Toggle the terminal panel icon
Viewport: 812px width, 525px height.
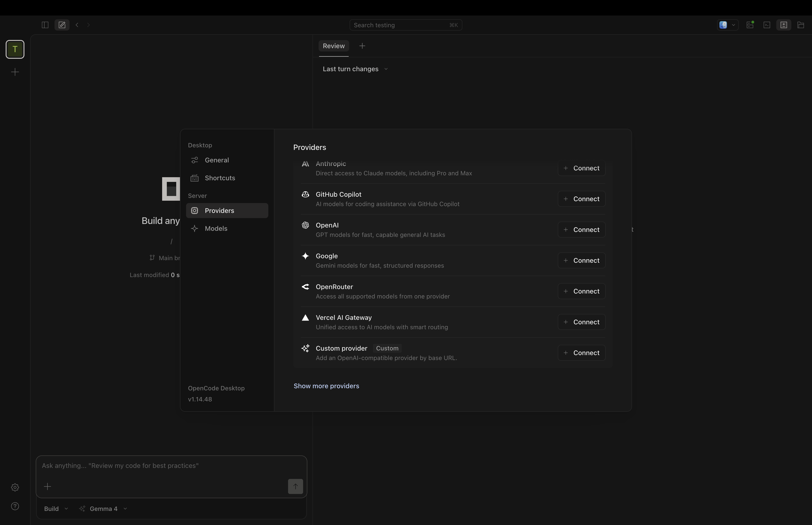pos(767,25)
